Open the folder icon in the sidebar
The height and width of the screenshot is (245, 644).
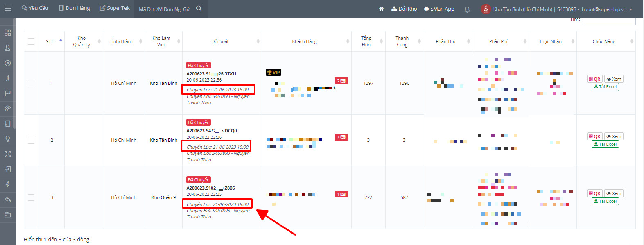(x=7, y=215)
